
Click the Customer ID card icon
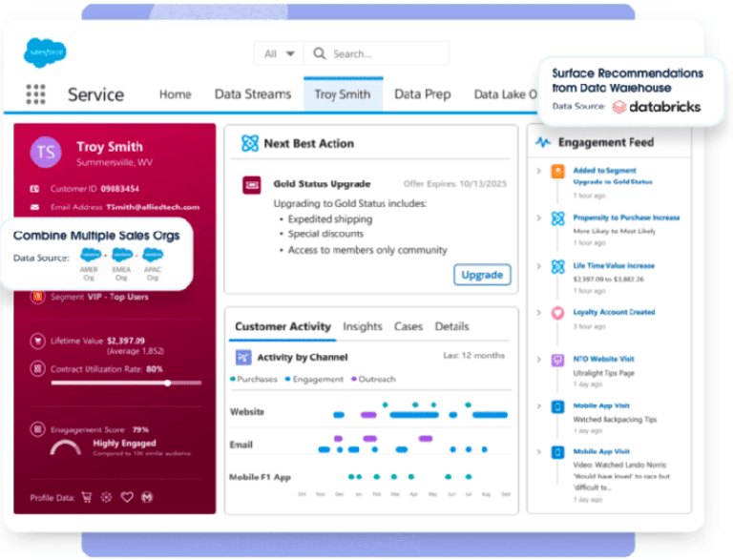click(x=34, y=189)
